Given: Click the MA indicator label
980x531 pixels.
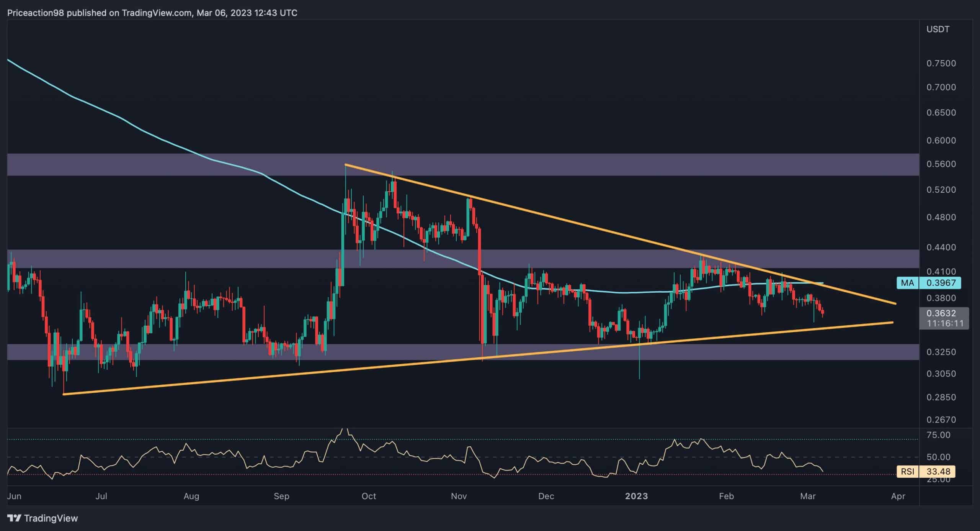Looking at the screenshot, I should 908,283.
